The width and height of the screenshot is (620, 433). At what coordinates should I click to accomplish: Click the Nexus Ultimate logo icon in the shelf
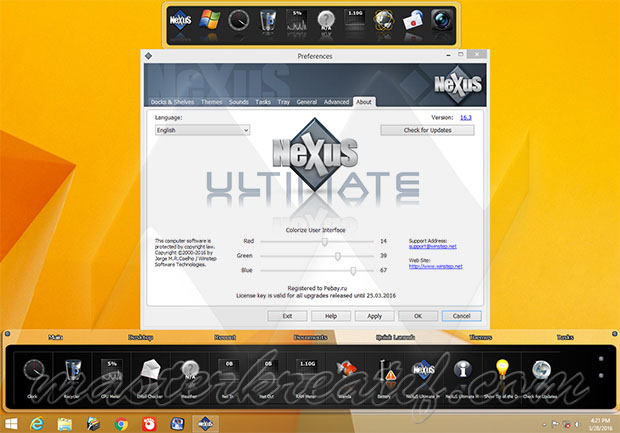pyautogui.click(x=423, y=370)
